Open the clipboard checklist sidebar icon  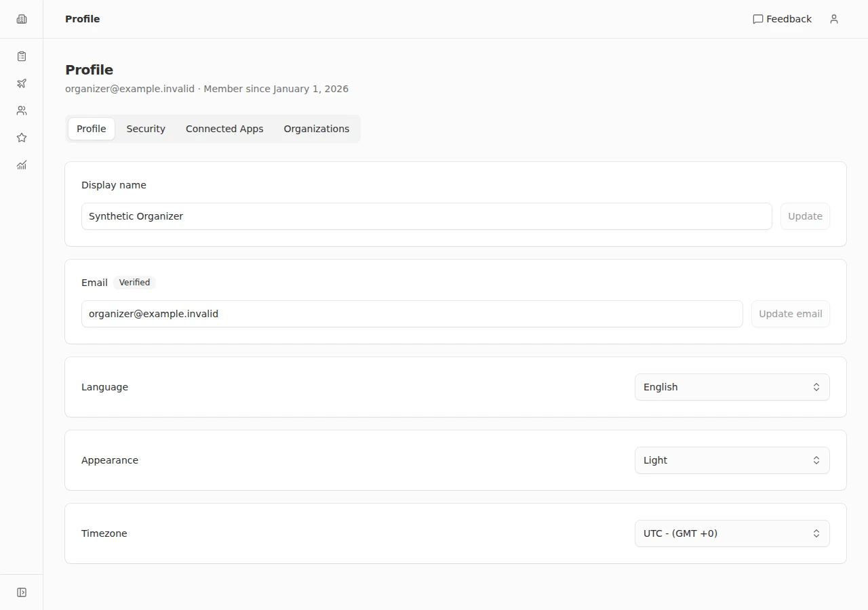22,56
